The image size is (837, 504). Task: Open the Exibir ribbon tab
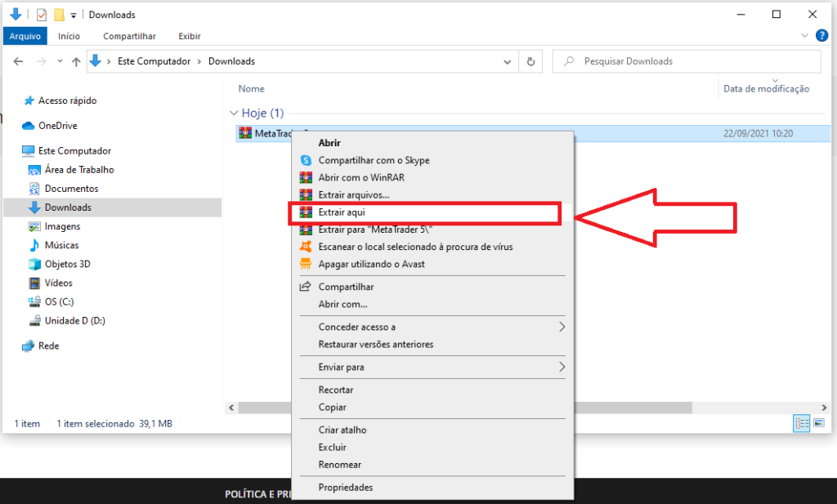(x=189, y=36)
